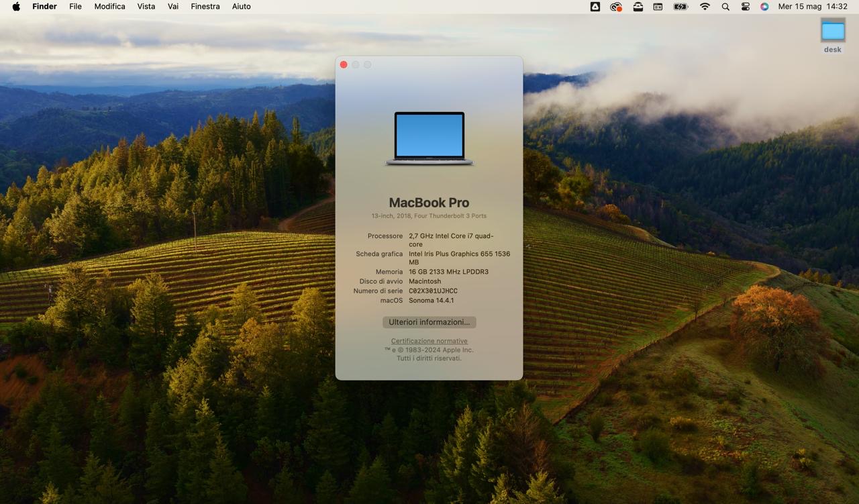Click the 16 GB 2133 MHz LPDDR3 value

(449, 272)
